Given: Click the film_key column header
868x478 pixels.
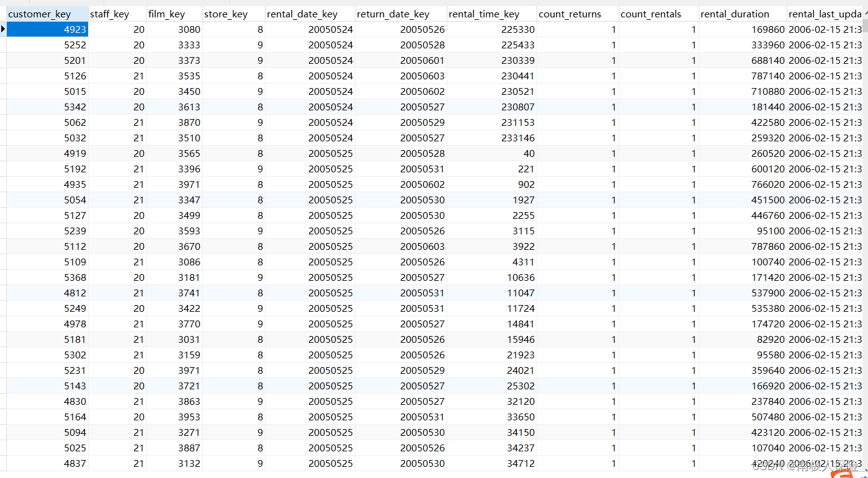Looking at the screenshot, I should [175, 14].
